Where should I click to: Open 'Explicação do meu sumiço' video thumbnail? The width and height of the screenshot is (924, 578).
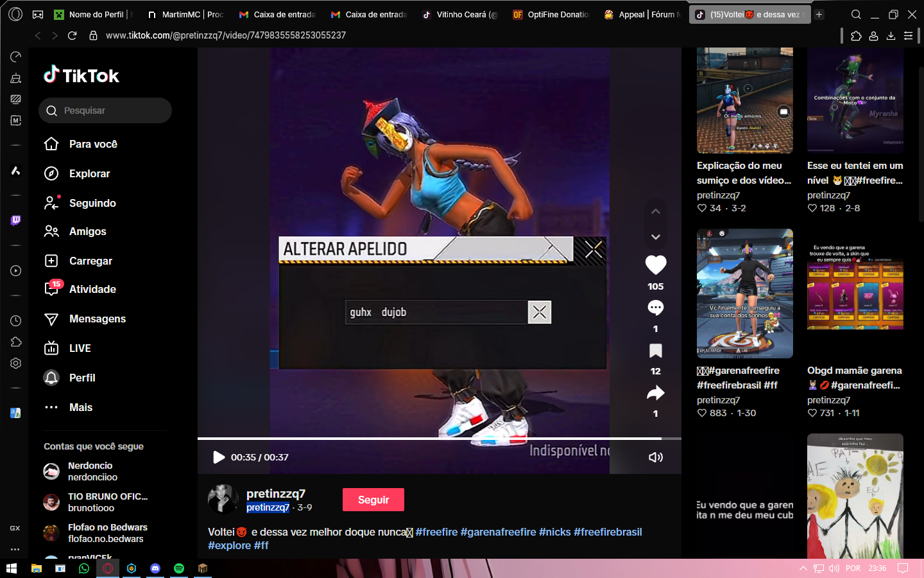click(744, 100)
